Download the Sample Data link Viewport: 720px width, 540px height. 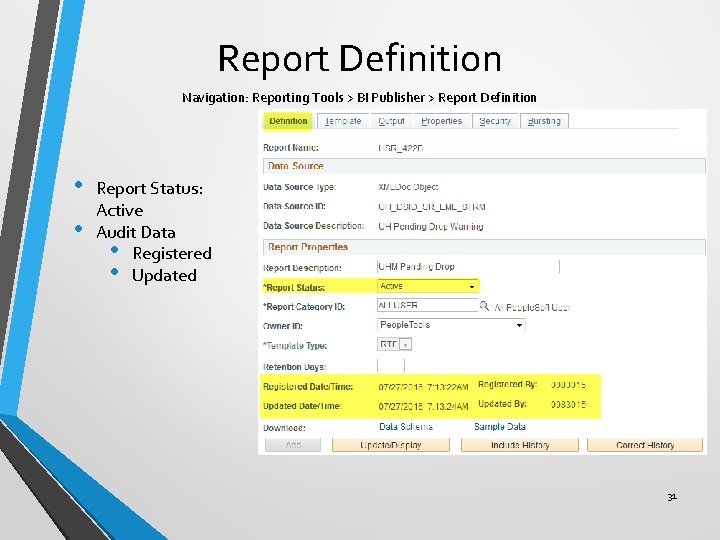[x=500, y=427]
